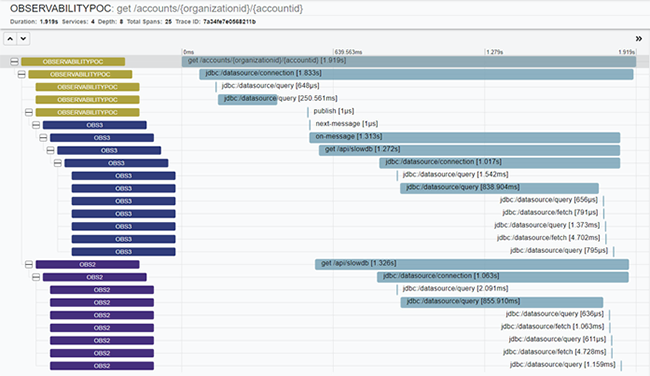Collapse the jdbc:/datasource/connection [1.833s] row's tree node
The height and width of the screenshot is (376, 650).
click(22, 74)
